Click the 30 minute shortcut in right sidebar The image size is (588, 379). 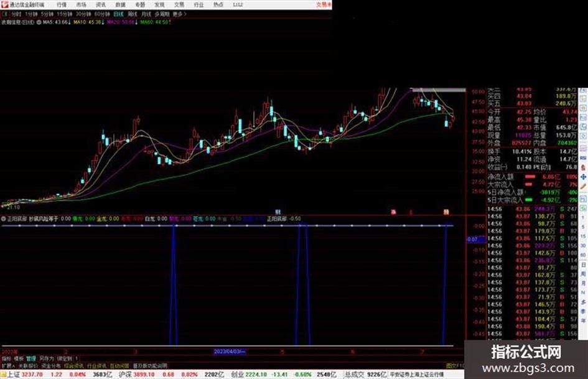[583, 246]
